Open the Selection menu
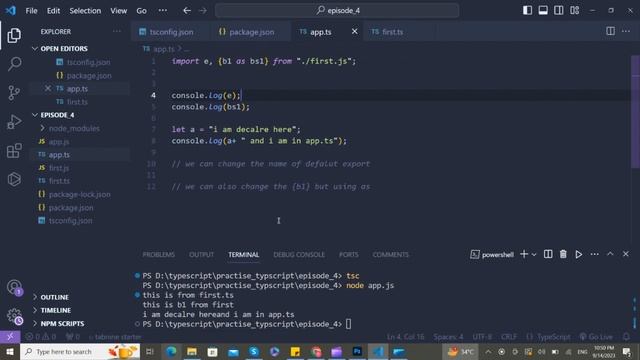Viewport: 640px width, 360px height. pos(85,11)
